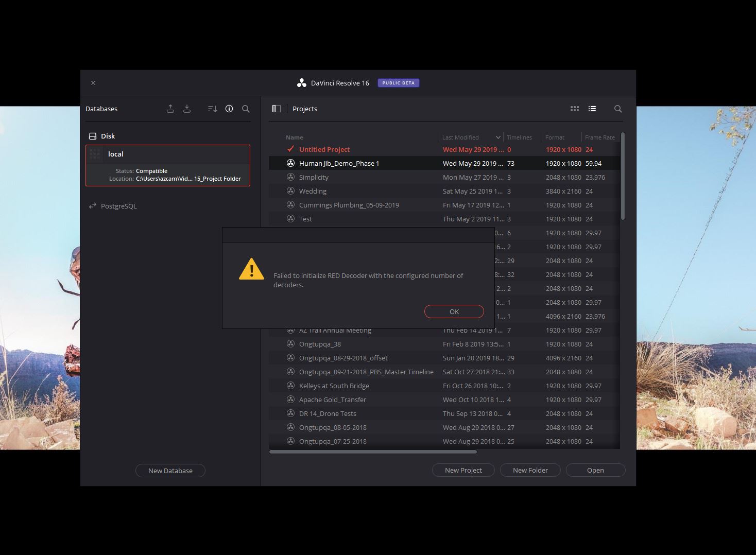Select Ongtupqa_09-21-2018_PBS_Master Timeline project
756x555 pixels.
click(444, 372)
